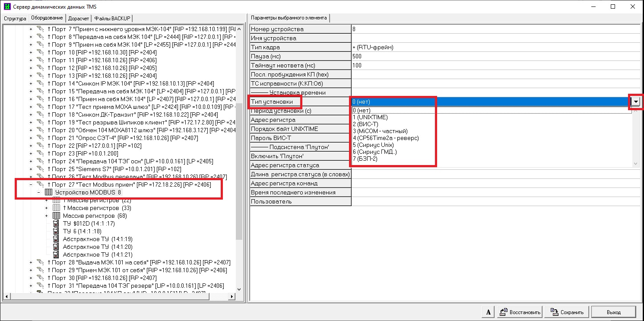Choose '4 (CP56Time2a - реверс)' option
The height and width of the screenshot is (321, 644).
tap(385, 138)
